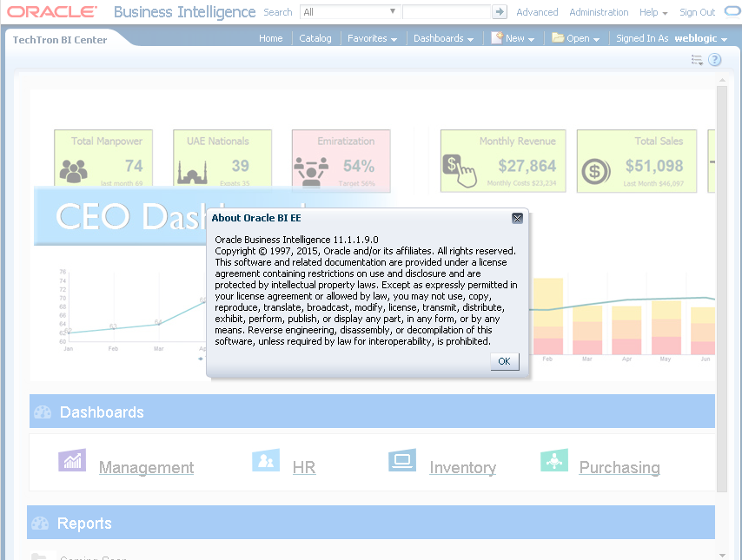Click the Feb yellow bar in chart
The width and height of the screenshot is (742, 560).
tap(548, 302)
